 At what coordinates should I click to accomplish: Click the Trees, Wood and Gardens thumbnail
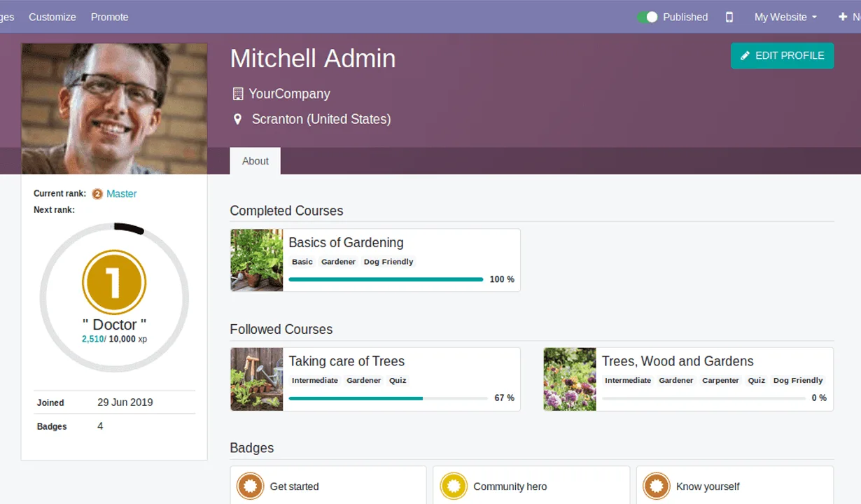tap(570, 379)
